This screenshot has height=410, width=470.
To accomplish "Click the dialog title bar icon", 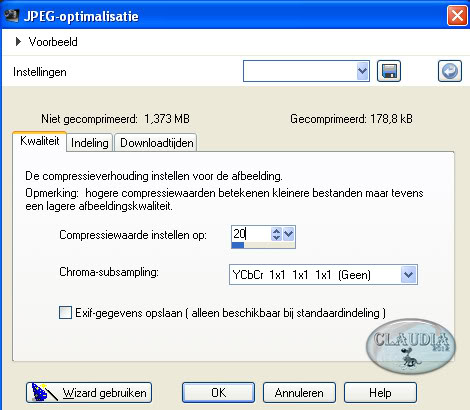I will [11, 16].
